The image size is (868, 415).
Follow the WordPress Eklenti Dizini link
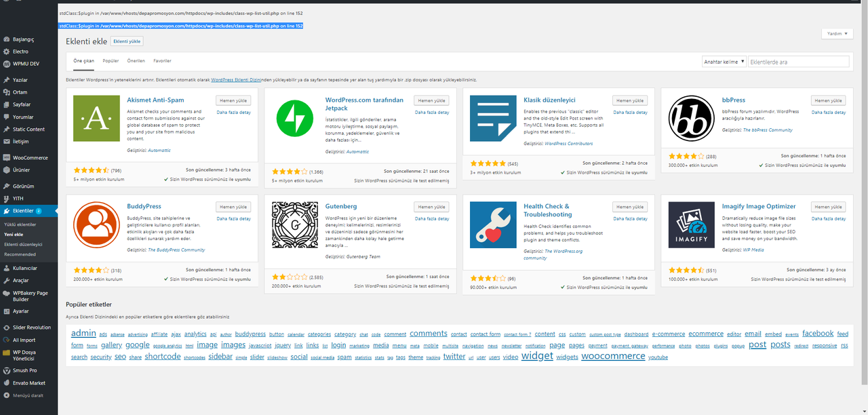click(237, 80)
